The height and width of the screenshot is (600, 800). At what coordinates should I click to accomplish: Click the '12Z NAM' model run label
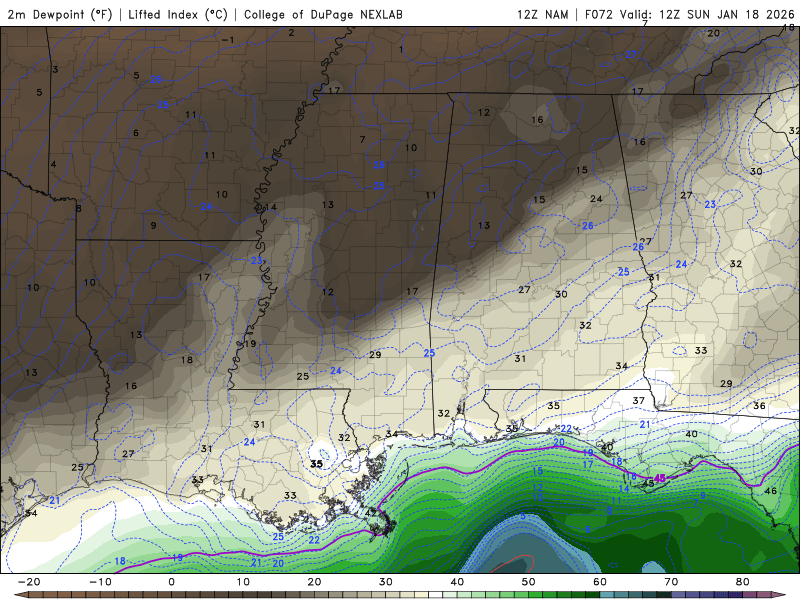point(542,15)
